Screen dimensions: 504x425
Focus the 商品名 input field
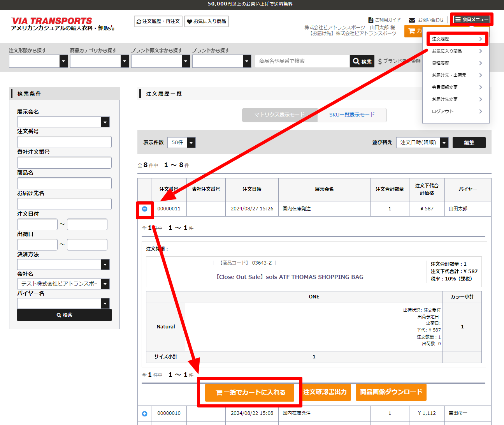[64, 183]
